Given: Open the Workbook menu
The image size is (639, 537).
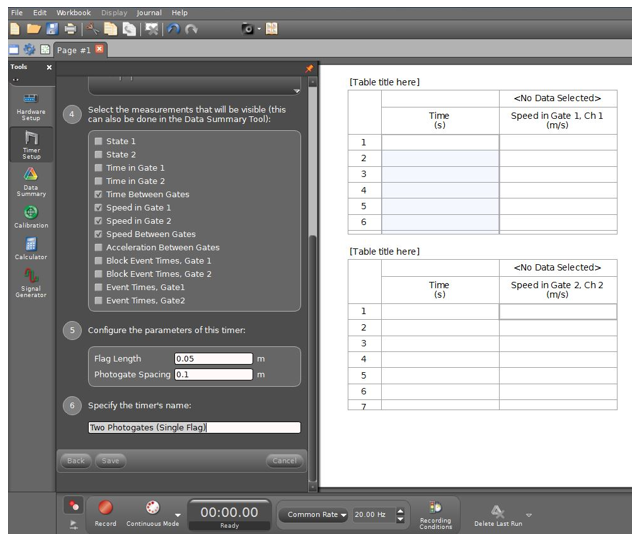Looking at the screenshot, I should tap(73, 12).
